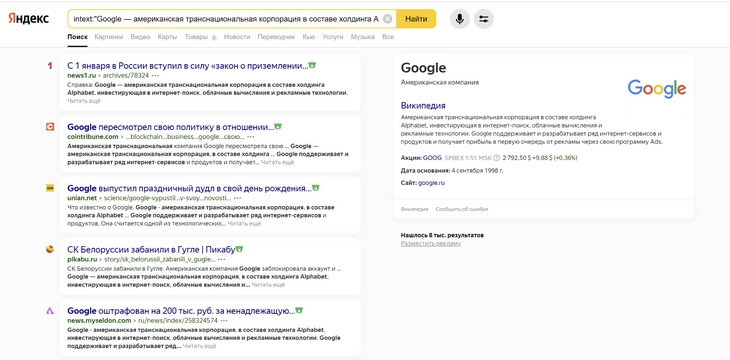The width and height of the screenshot is (730, 360).
Task: Switch to the Кью tab
Action: [309, 37]
